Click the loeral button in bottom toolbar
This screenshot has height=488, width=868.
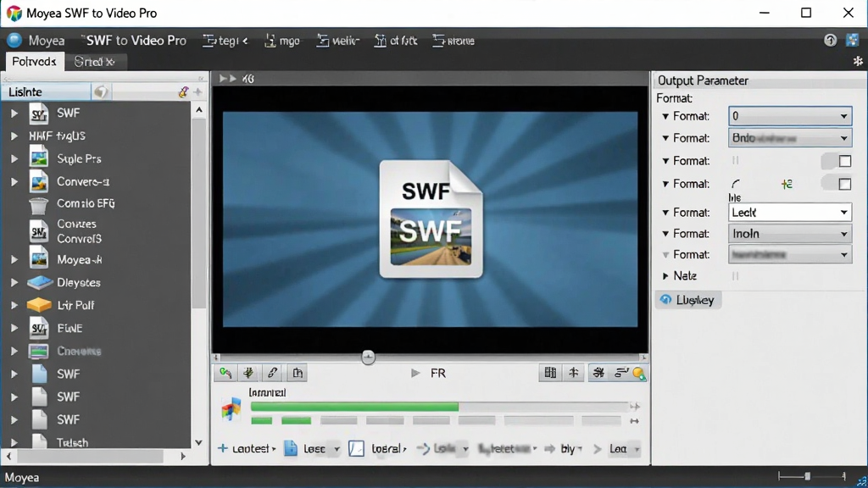click(377, 449)
